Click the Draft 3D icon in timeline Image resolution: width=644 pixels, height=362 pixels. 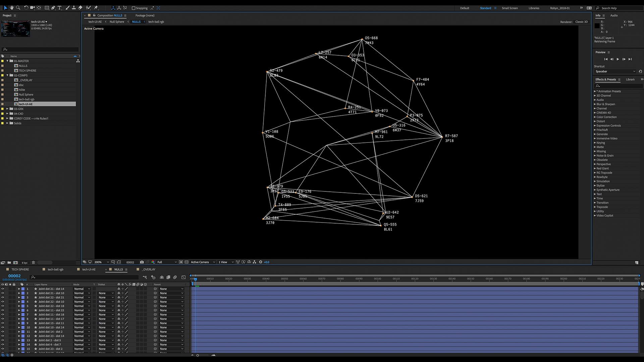[x=153, y=277]
